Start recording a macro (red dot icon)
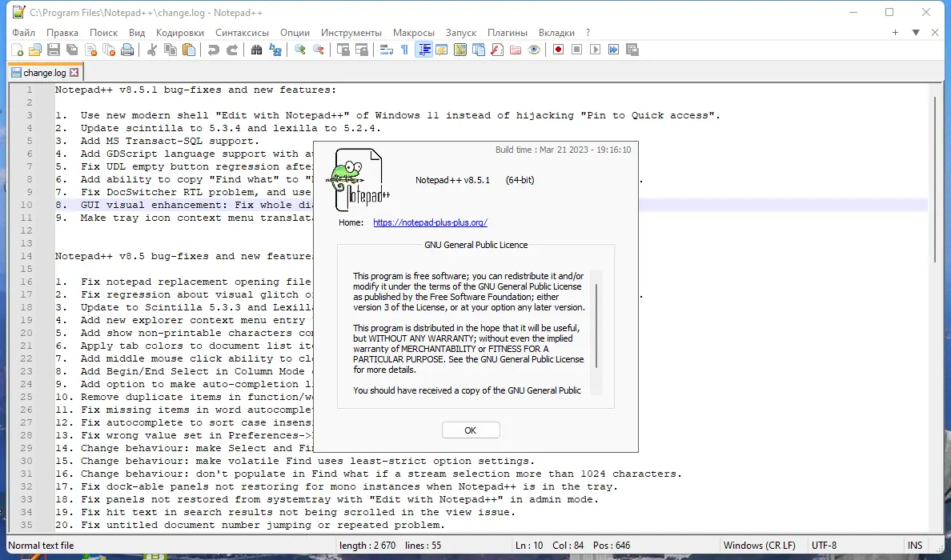This screenshot has height=560, width=951. (559, 50)
